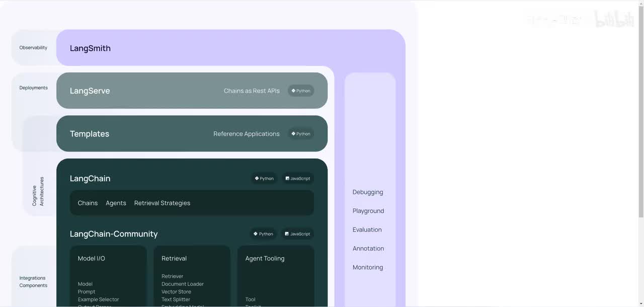This screenshot has width=644, height=307.
Task: Click Playground in the LangSmith column
Action: point(368,211)
